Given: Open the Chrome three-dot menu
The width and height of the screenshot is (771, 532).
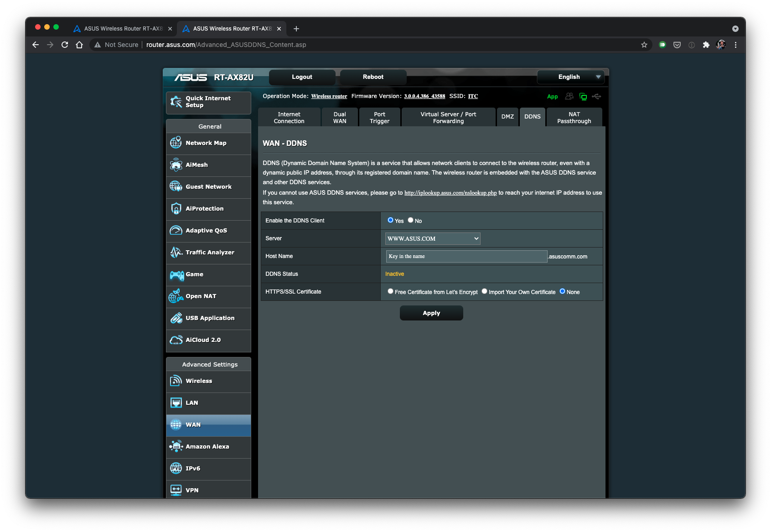Looking at the screenshot, I should click(735, 45).
